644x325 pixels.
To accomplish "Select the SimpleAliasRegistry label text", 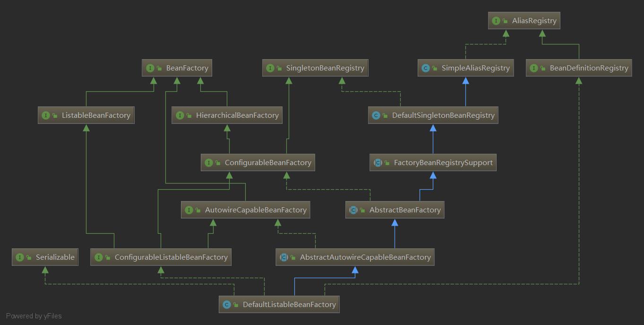I will pos(476,68).
